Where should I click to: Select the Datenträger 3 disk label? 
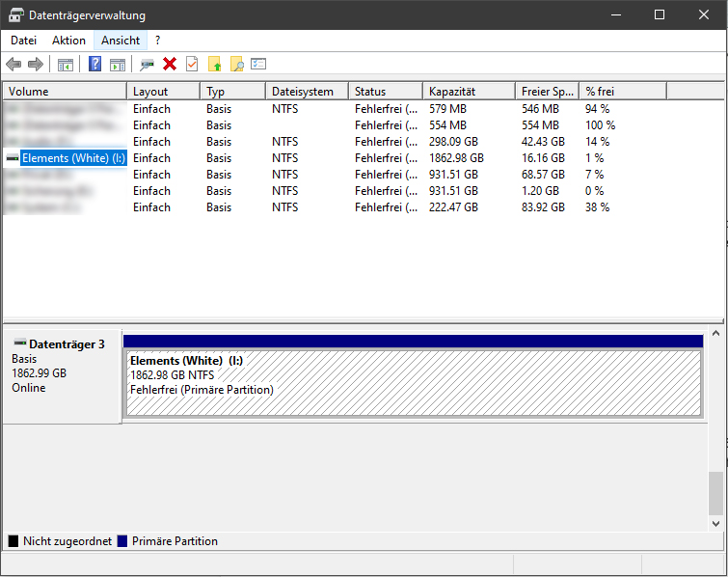click(67, 344)
